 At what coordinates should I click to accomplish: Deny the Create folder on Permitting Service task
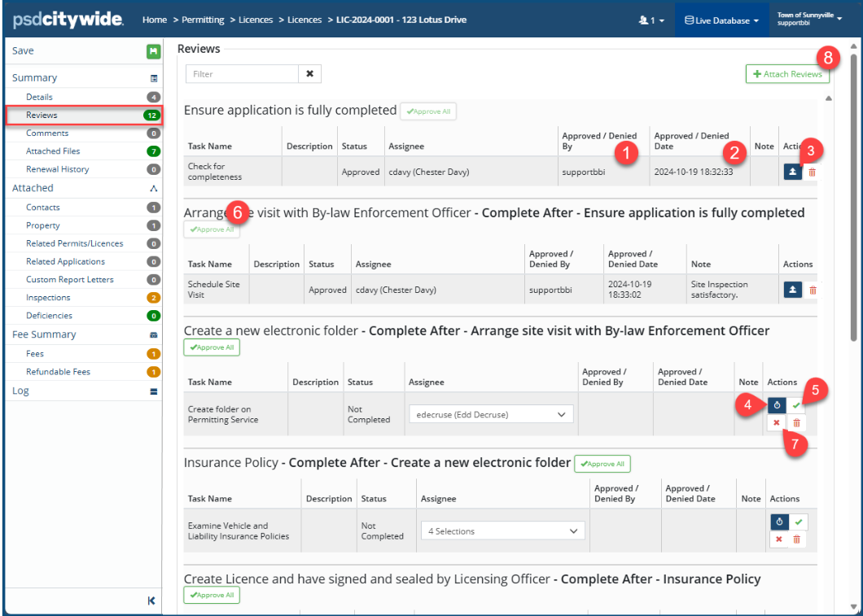click(x=777, y=423)
